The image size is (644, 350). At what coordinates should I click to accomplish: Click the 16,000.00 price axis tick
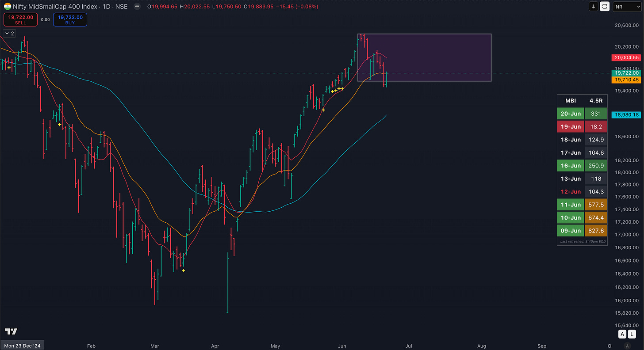626,301
